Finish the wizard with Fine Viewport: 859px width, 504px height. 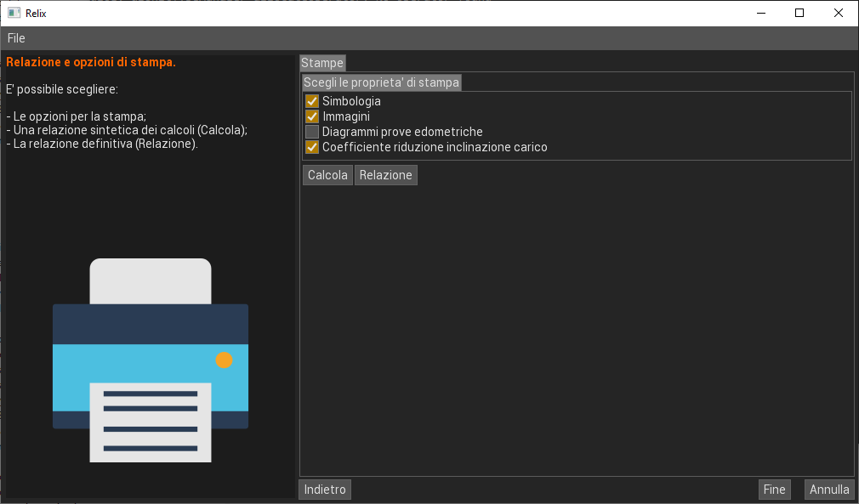point(774,490)
